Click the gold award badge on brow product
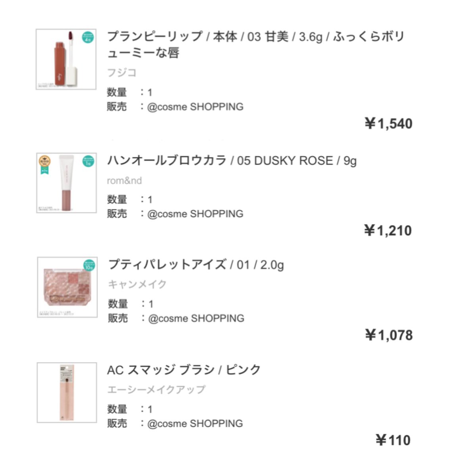Image resolution: width=476 pixels, height=476 pixels. [x=44, y=163]
